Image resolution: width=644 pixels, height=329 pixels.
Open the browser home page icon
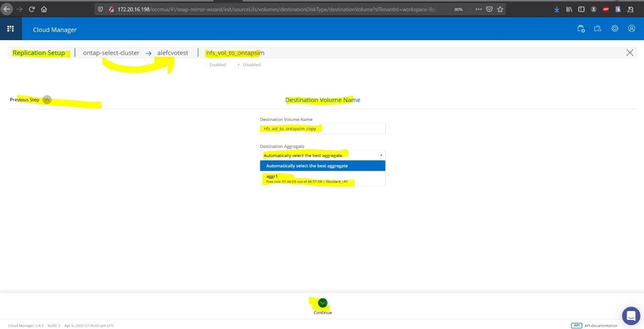point(44,9)
